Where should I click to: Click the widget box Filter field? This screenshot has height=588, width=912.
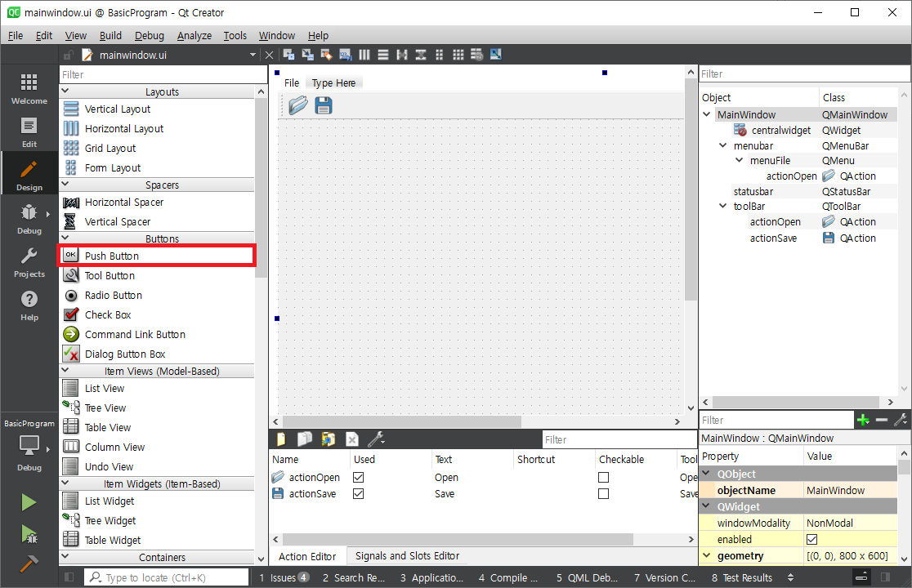click(x=163, y=74)
